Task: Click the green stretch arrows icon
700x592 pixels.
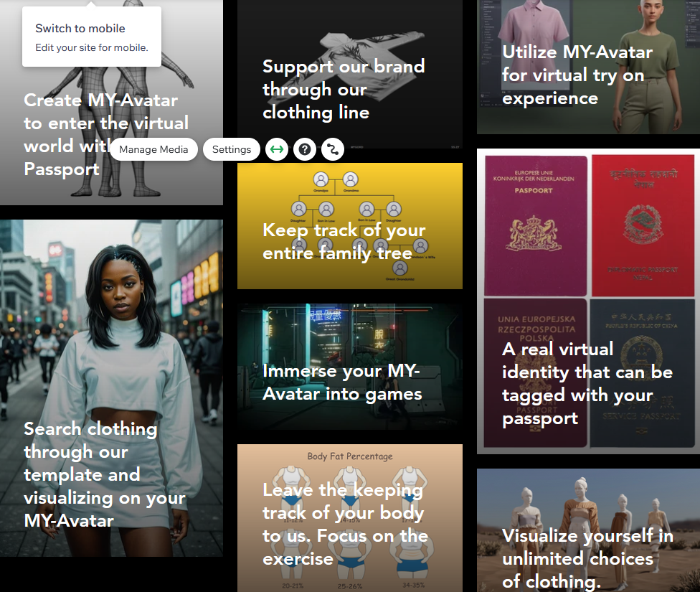Action: click(x=277, y=149)
